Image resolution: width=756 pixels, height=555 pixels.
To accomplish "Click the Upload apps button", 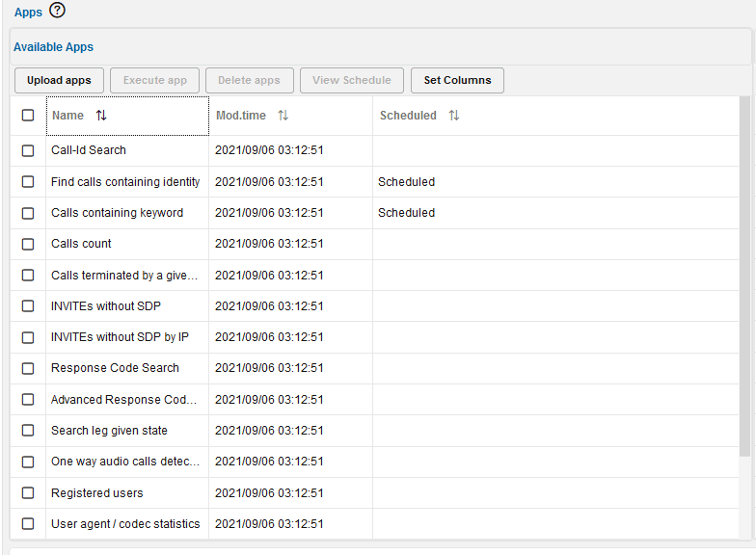I will coord(59,81).
